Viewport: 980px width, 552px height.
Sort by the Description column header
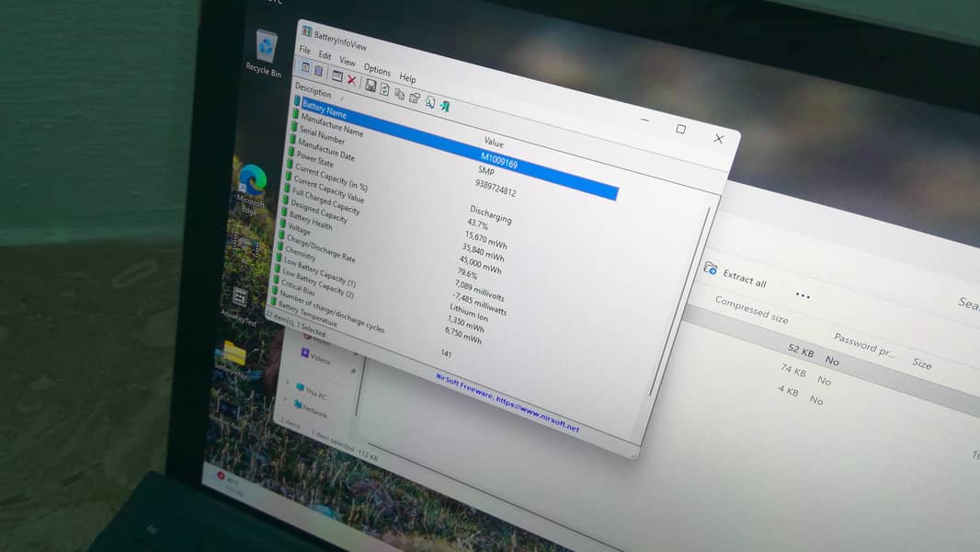pos(313,91)
